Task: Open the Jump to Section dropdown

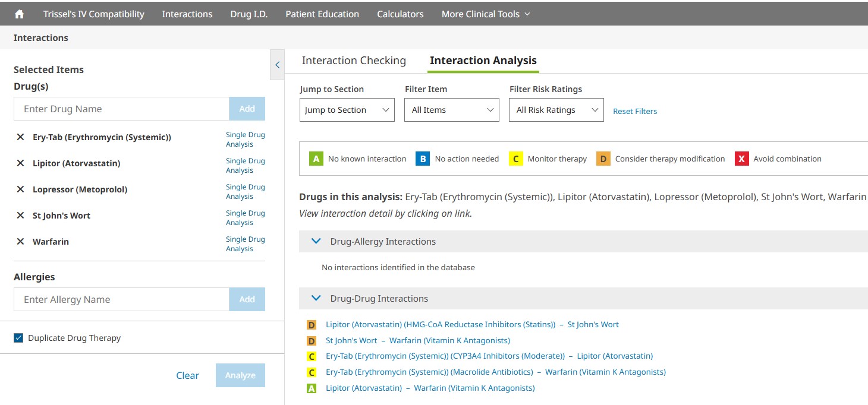Action: point(347,110)
